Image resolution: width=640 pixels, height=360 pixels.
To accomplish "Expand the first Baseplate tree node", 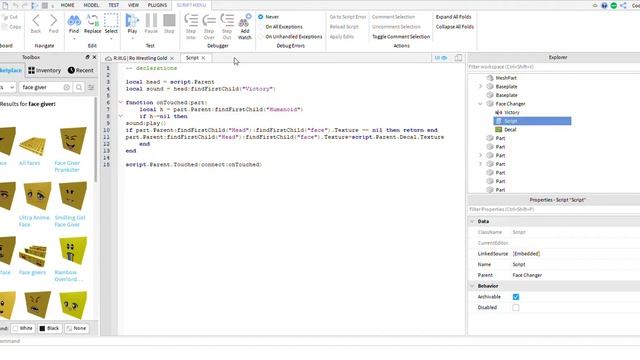I will click(480, 87).
